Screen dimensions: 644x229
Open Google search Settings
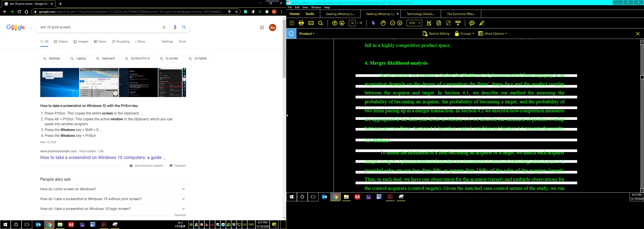pos(167,42)
